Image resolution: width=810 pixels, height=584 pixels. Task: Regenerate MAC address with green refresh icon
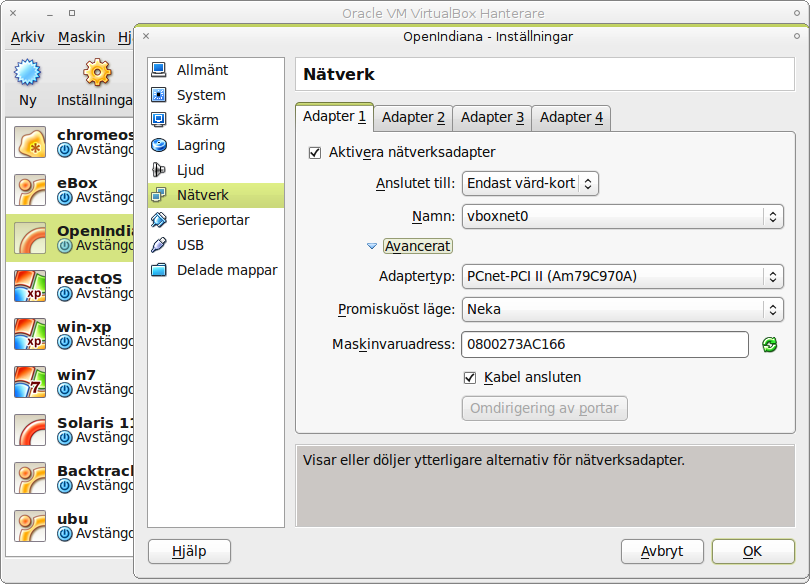pyautogui.click(x=769, y=345)
